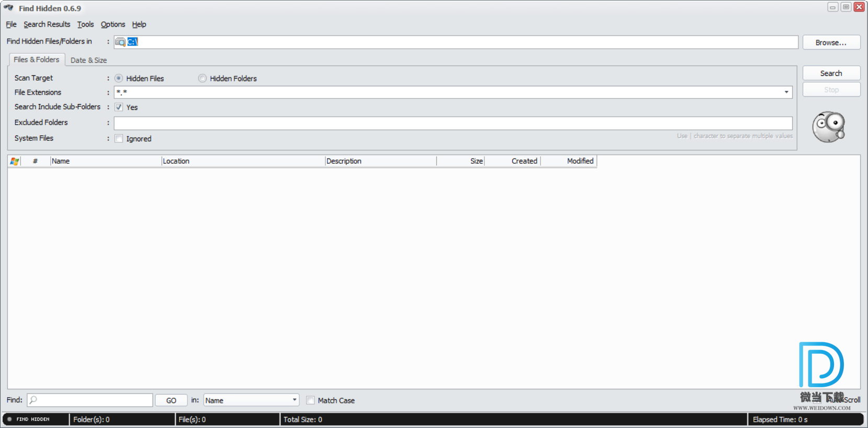
Task: Expand the File Extensions dropdown
Action: pos(786,92)
